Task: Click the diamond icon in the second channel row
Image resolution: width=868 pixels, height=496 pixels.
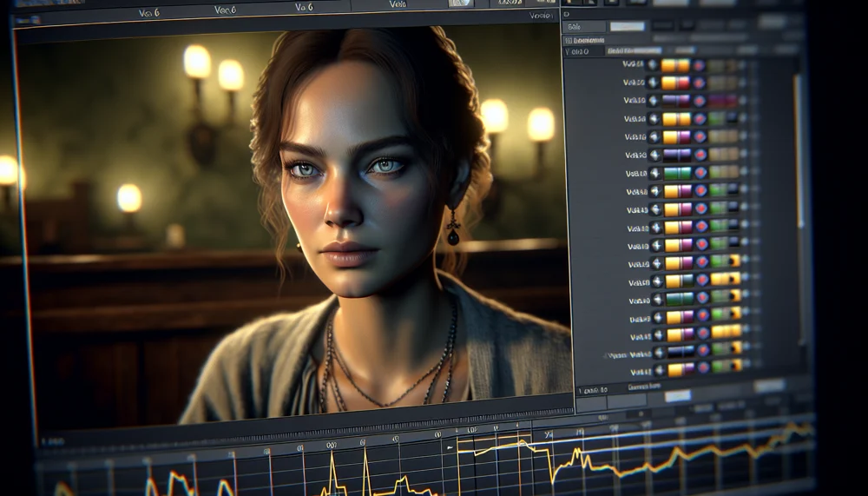Action: [653, 83]
